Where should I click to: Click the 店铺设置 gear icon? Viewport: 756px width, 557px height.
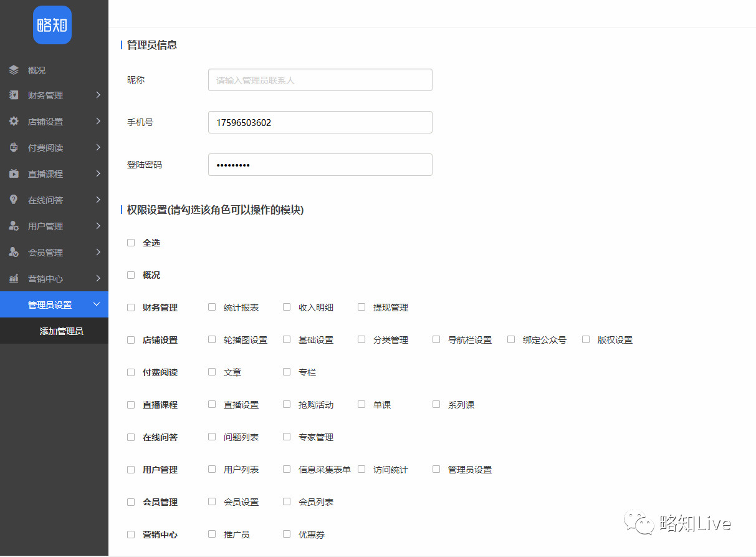pyautogui.click(x=14, y=121)
